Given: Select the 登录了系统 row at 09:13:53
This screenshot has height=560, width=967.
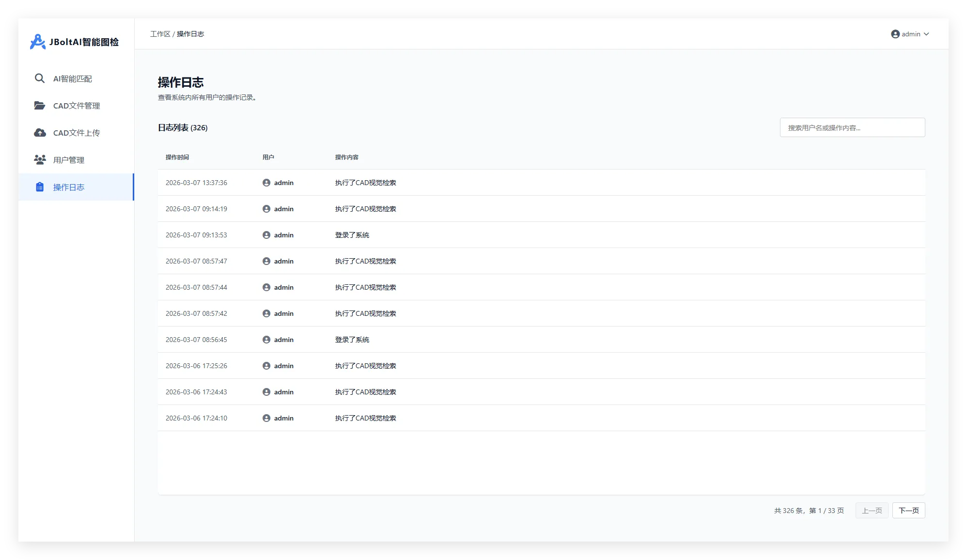Looking at the screenshot, I should click(x=352, y=235).
